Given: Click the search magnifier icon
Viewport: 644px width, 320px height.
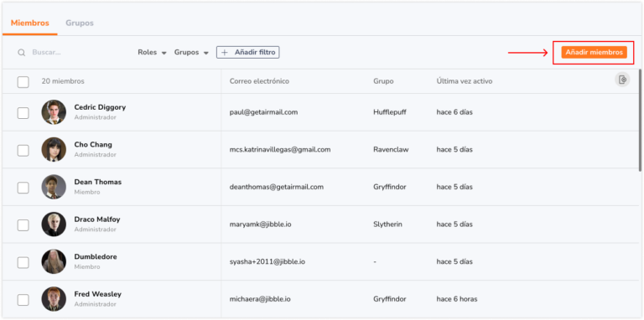Looking at the screenshot, I should [x=21, y=53].
